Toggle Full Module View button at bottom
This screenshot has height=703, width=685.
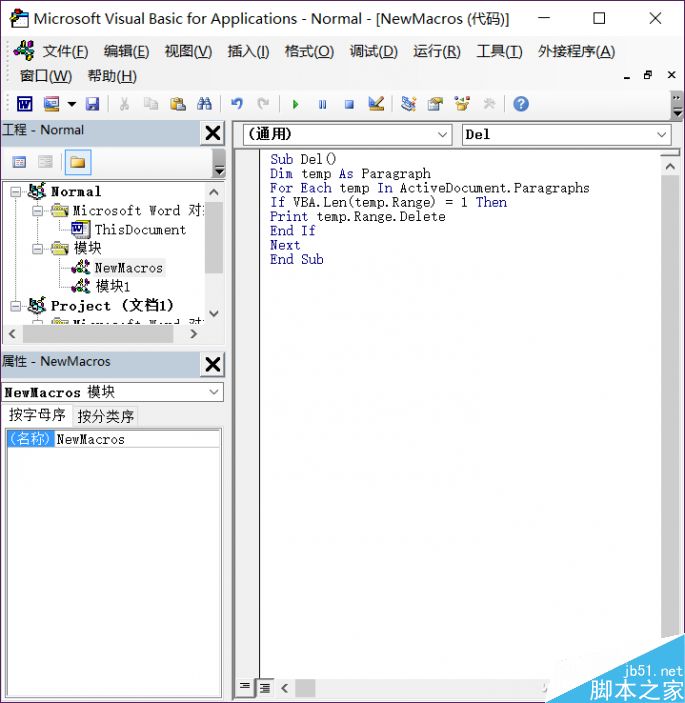(x=265, y=687)
